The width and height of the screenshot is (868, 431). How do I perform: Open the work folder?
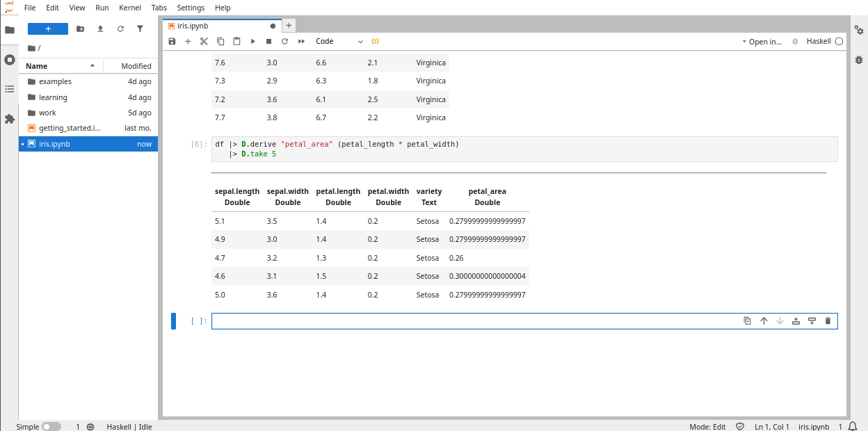point(88,113)
